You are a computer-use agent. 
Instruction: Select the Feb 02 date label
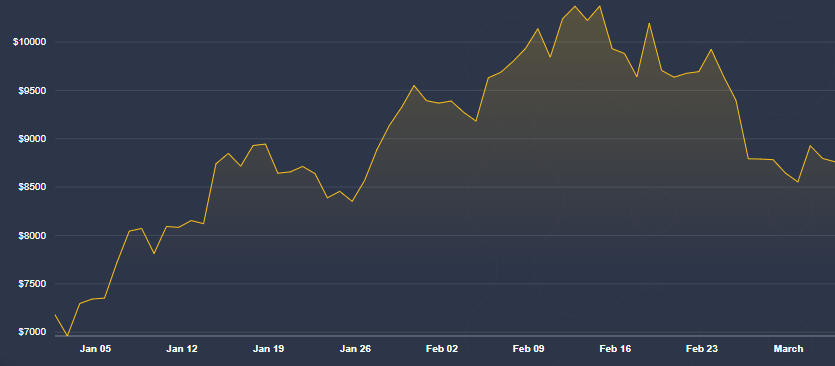click(442, 349)
